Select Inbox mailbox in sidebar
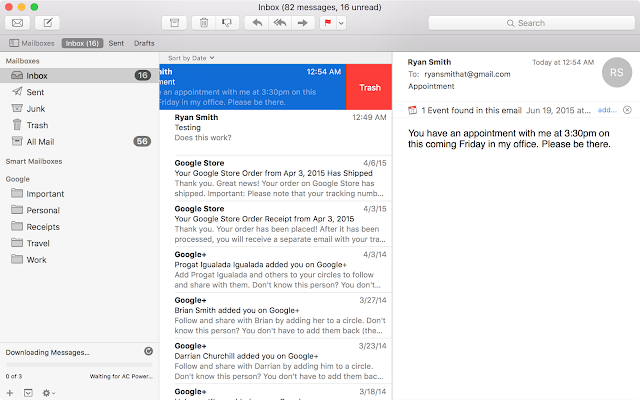 point(78,76)
